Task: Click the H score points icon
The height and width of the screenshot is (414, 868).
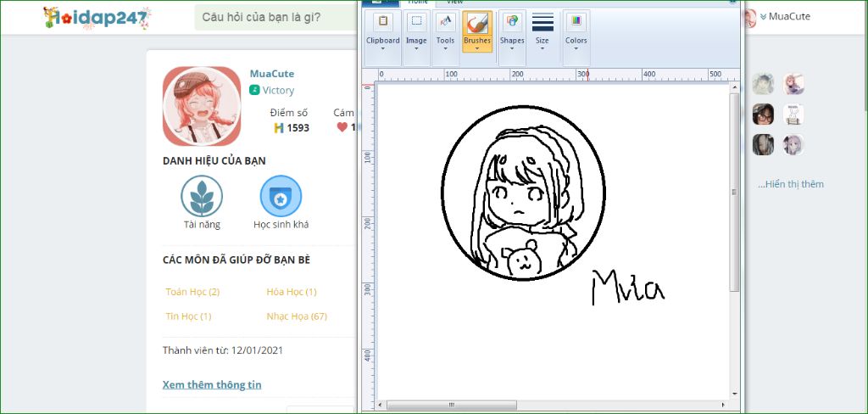Action: [279, 128]
